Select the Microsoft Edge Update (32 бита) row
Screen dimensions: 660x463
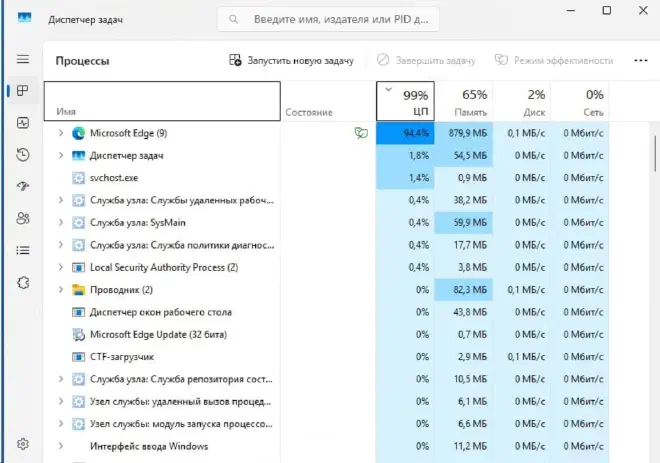click(326, 335)
